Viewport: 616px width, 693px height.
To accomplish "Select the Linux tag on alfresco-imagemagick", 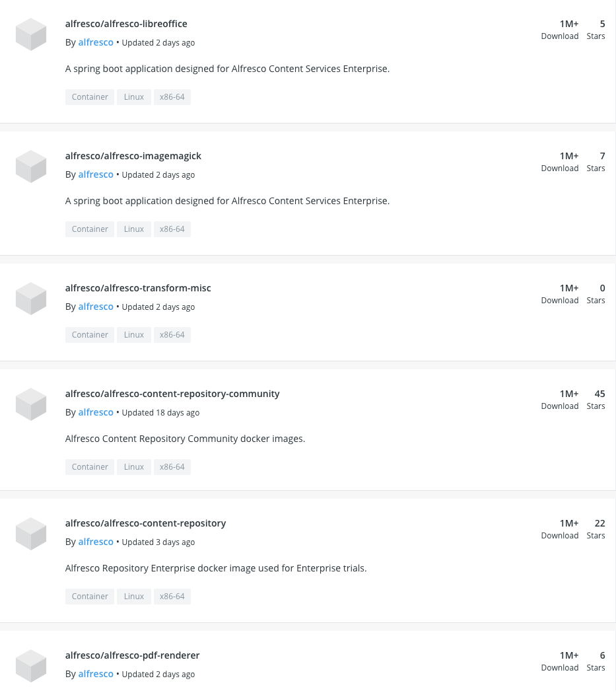I will (x=133, y=229).
